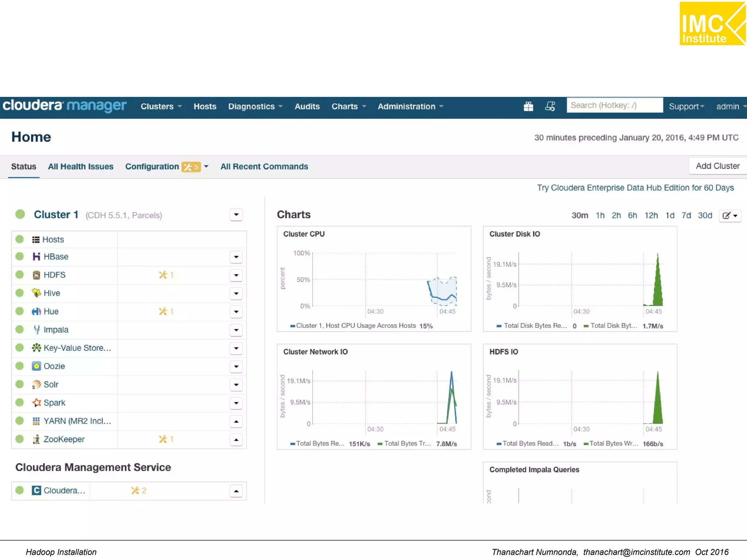Switch to All Health Issues tab
The image size is (747, 560).
(x=81, y=167)
